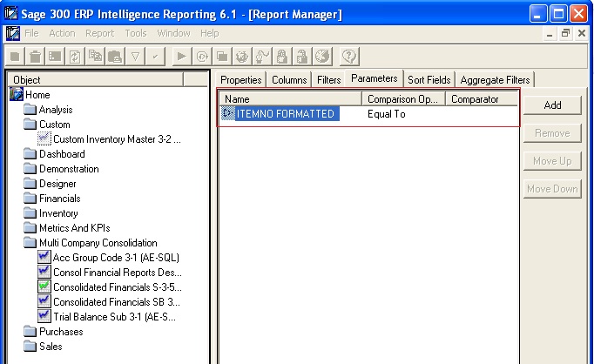594x364 pixels.
Task: Select the Multi Company Consolidation folder
Action: point(98,242)
